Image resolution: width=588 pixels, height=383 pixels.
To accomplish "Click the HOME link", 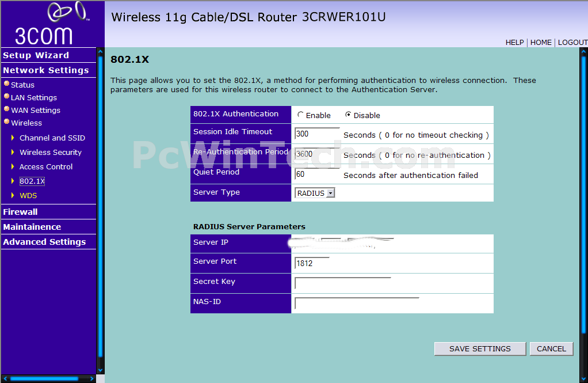I will point(541,43).
